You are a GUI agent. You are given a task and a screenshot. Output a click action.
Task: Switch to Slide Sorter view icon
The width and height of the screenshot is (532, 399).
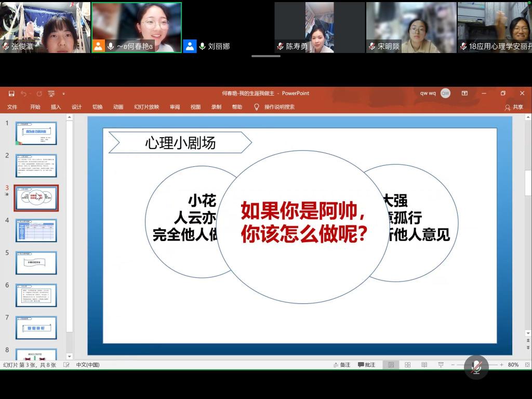point(408,365)
